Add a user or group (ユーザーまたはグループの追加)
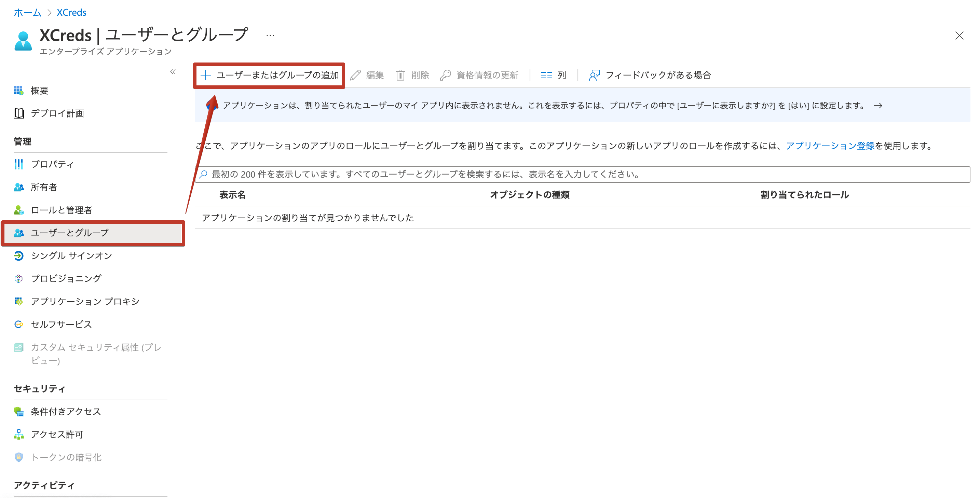Screen dimensions: 980x498 click(269, 75)
